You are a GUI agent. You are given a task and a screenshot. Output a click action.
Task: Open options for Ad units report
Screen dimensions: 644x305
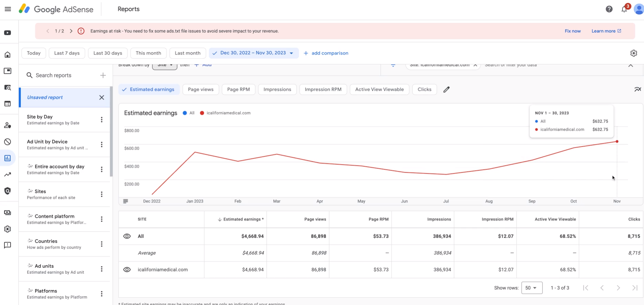[x=101, y=269]
